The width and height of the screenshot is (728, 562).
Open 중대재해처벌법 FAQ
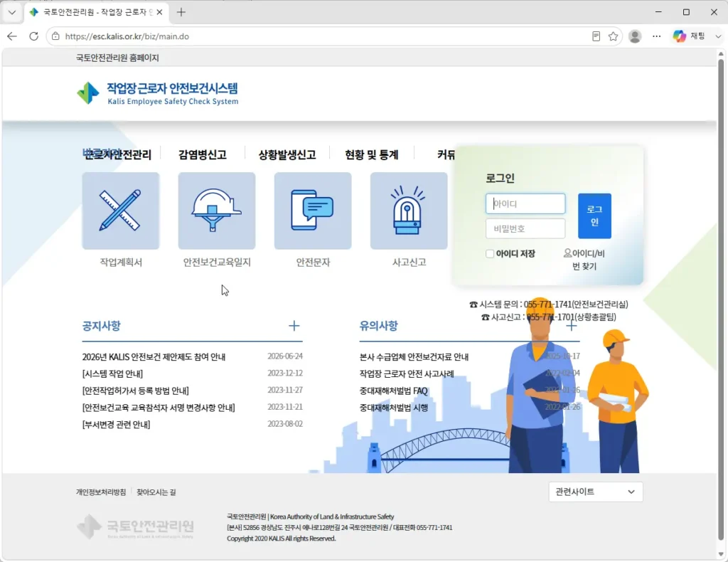click(393, 391)
